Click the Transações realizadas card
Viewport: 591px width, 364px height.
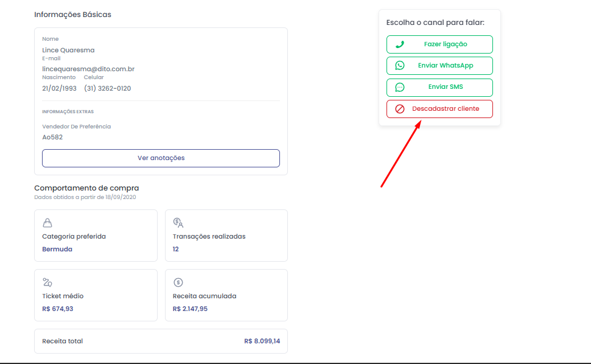coord(226,236)
